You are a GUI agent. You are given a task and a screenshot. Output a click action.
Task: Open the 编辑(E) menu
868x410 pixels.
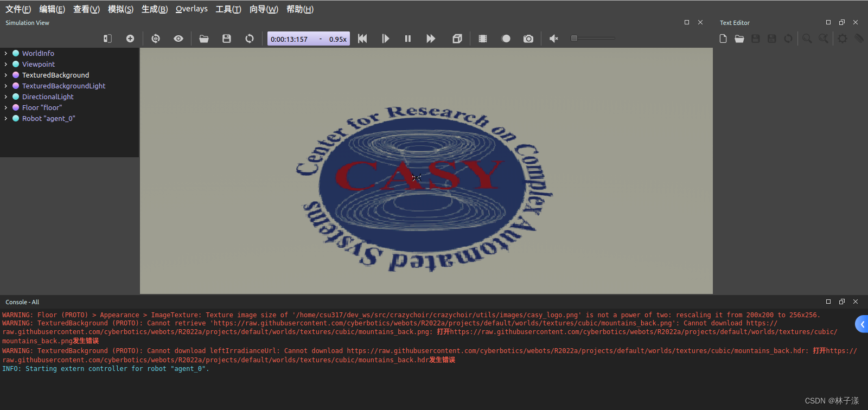tap(52, 9)
